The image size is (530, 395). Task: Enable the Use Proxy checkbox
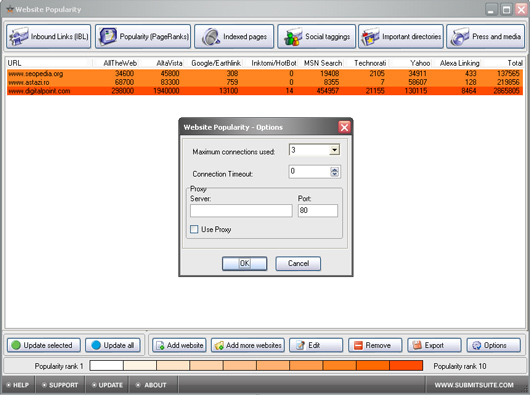194,229
